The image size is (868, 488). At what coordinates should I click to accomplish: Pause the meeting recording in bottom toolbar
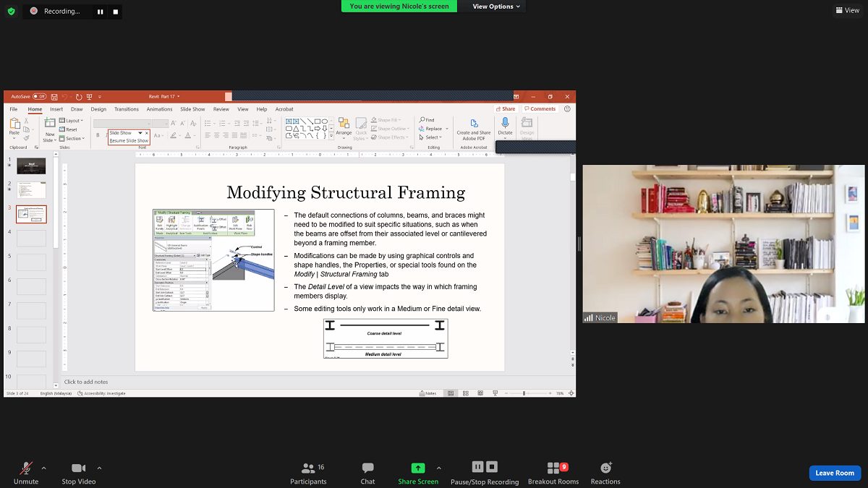[x=477, y=467]
